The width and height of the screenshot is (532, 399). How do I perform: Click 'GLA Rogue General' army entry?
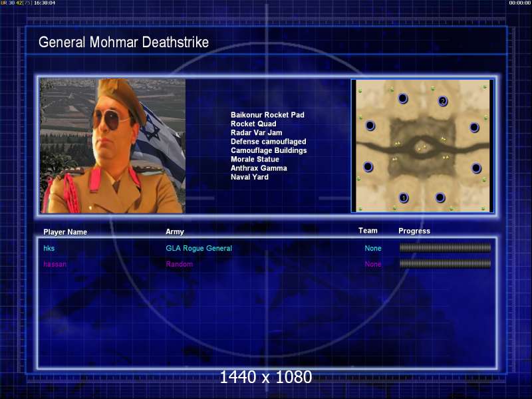coord(199,248)
